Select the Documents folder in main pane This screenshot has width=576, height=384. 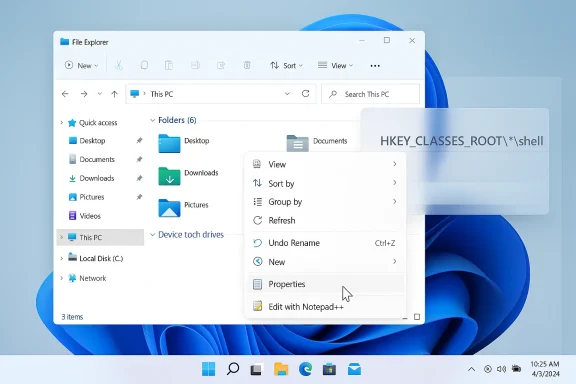coord(317,143)
